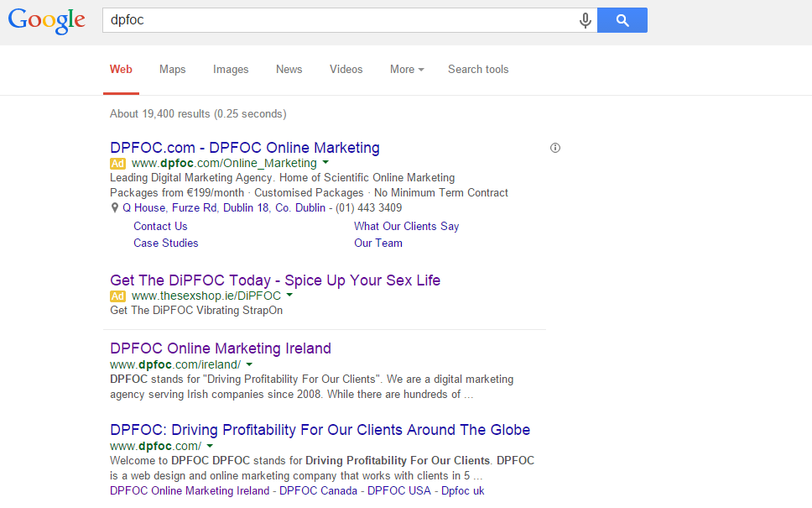The height and width of the screenshot is (508, 812).
Task: Switch to the Images tab
Action: (x=231, y=70)
